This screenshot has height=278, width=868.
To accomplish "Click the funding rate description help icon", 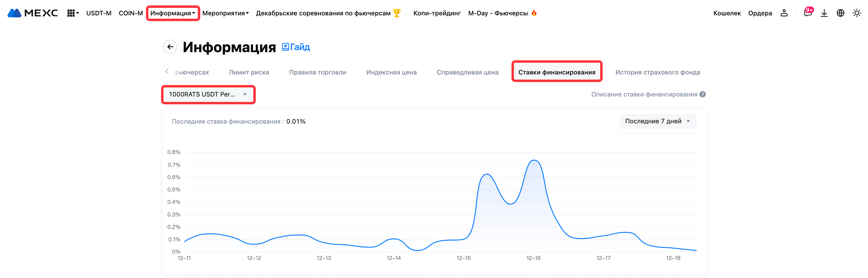I will (702, 94).
